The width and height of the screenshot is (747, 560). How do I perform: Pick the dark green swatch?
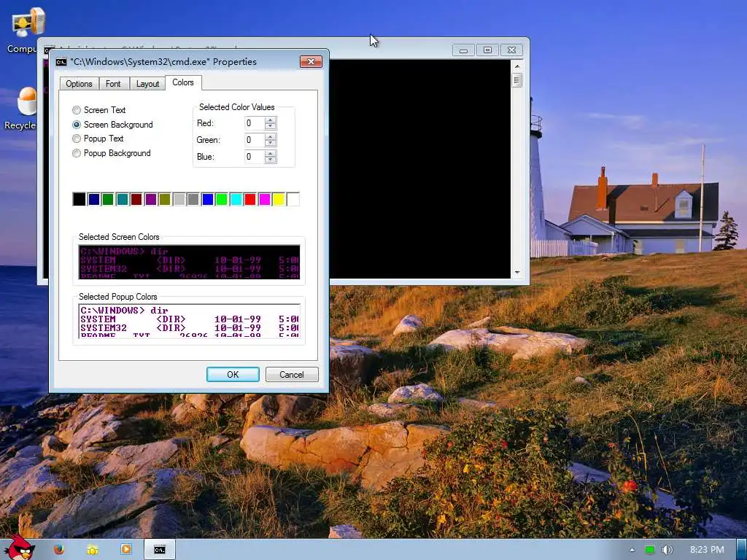pos(108,199)
